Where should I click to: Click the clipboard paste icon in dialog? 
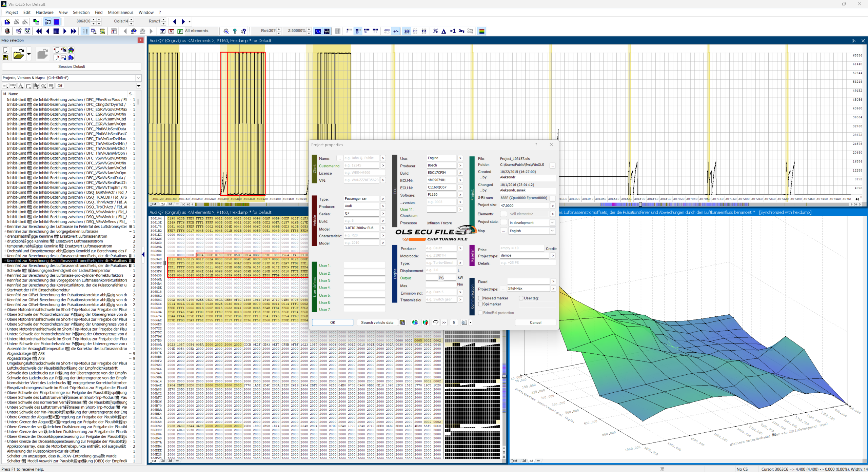tap(402, 322)
